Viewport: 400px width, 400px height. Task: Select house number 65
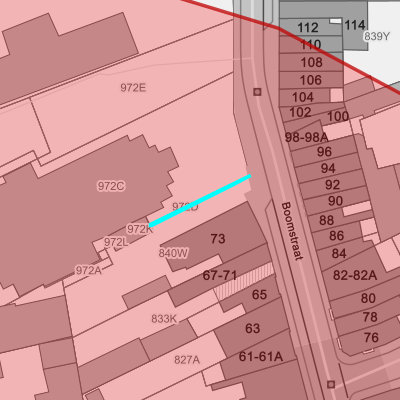[x=259, y=295]
